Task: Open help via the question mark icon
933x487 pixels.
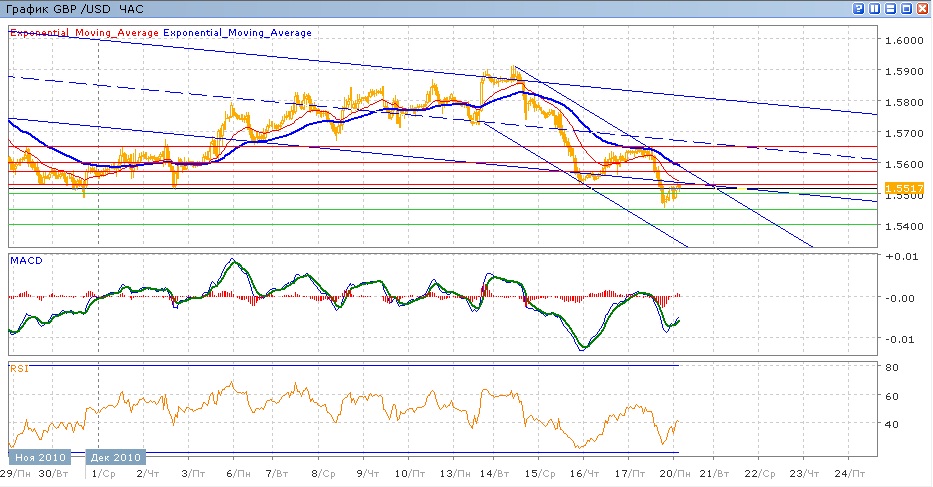Action: pyautogui.click(x=859, y=8)
